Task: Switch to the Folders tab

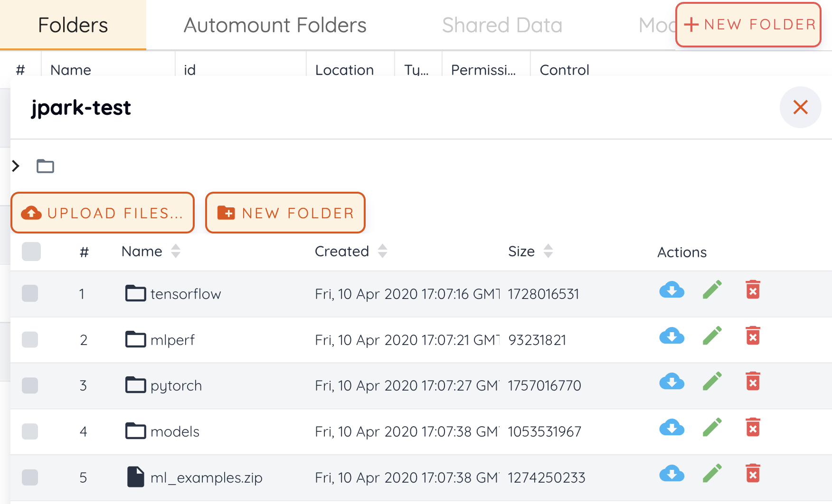Action: click(73, 25)
